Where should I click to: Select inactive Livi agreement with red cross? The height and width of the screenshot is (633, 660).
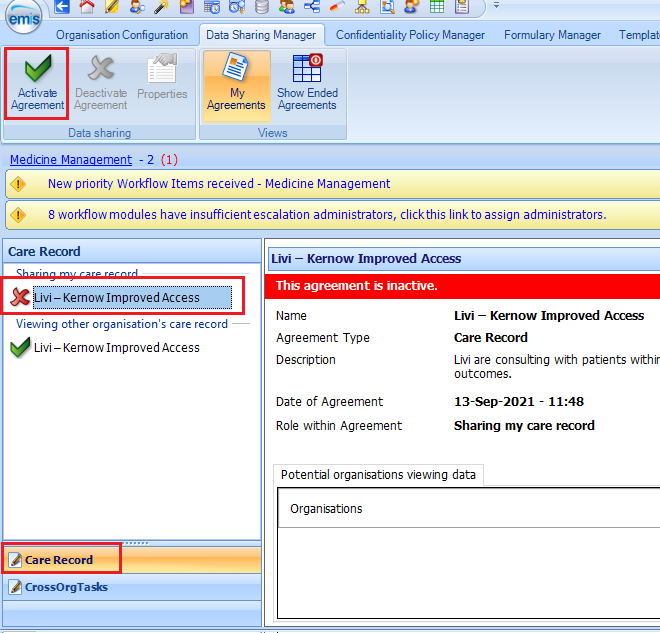tap(116, 297)
